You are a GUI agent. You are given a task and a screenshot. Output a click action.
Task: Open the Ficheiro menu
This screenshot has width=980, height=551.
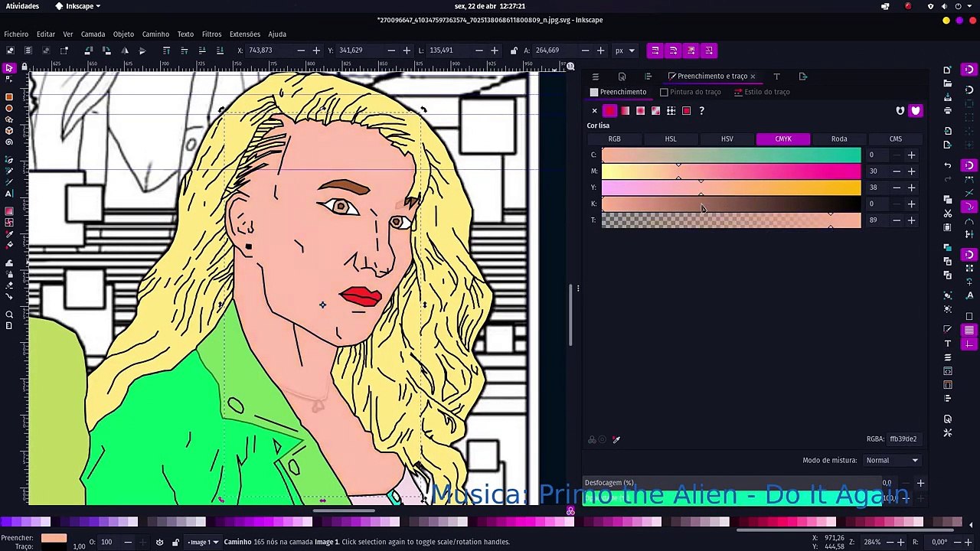(x=16, y=34)
